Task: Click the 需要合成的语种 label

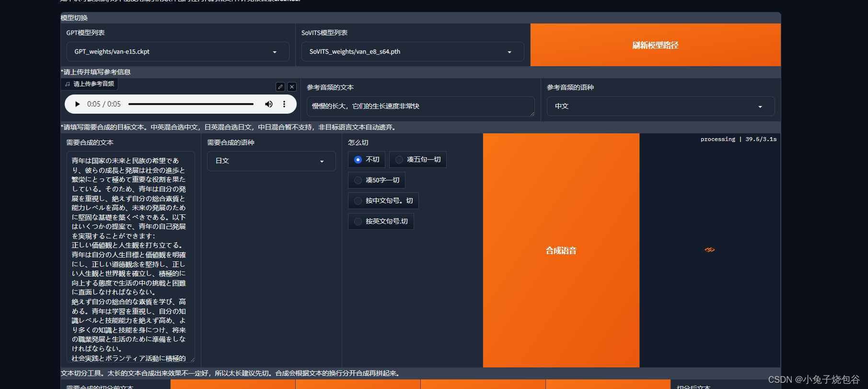Action: [231, 142]
